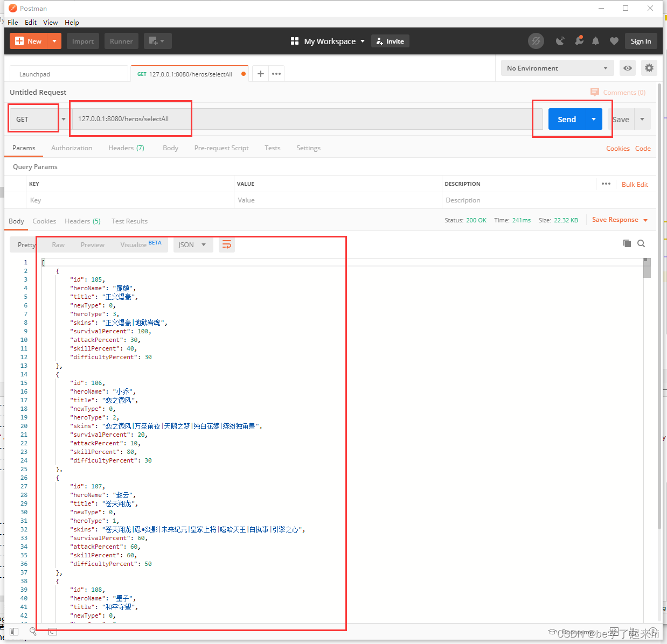Screen dimensions: 667x644
Task: Open the Save Response dropdown
Action: click(x=620, y=220)
